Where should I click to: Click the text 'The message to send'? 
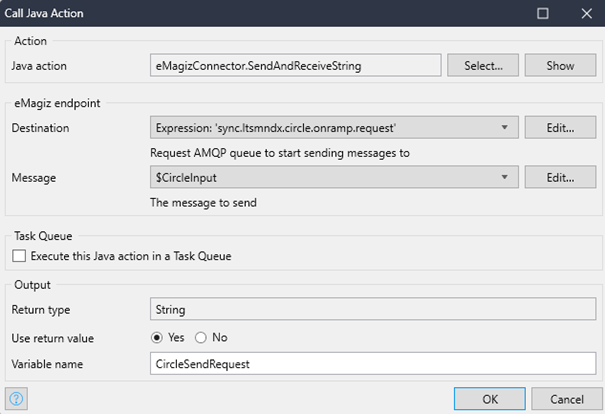[x=203, y=203]
